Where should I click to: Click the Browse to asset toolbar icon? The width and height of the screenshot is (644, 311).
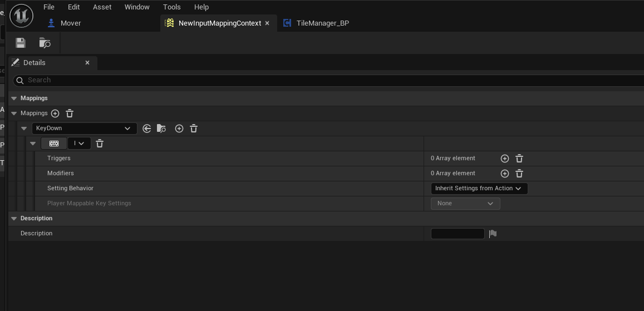point(45,43)
